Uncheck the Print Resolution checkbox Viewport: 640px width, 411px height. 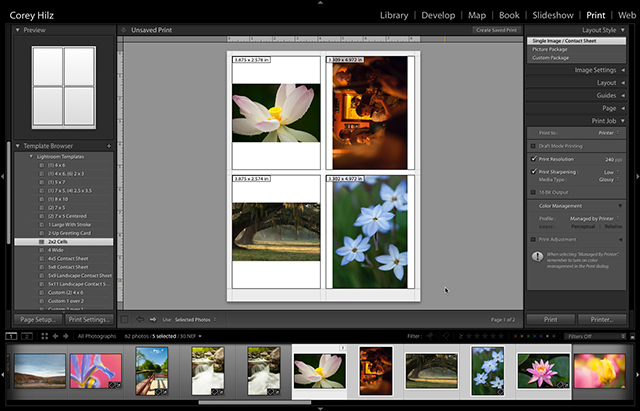533,159
